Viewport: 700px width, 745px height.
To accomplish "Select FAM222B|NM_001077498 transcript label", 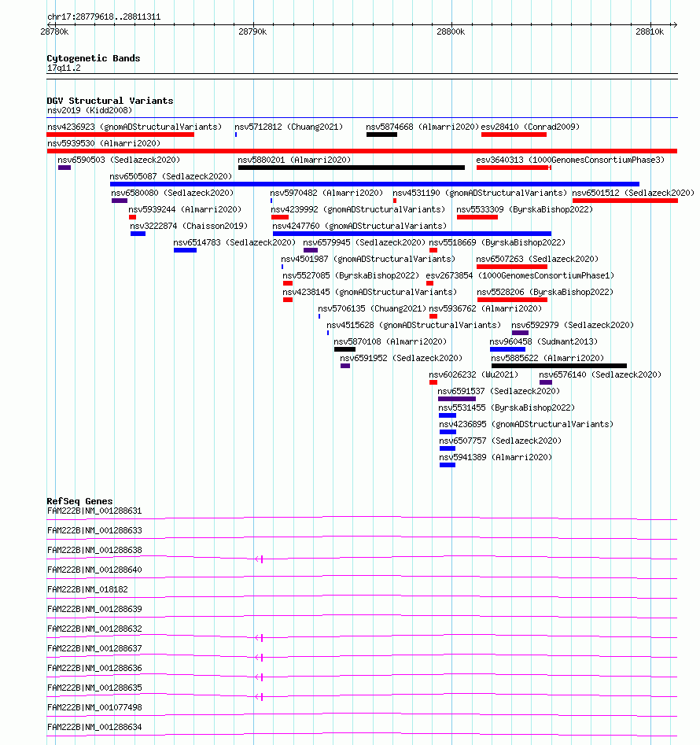I will [x=94, y=707].
